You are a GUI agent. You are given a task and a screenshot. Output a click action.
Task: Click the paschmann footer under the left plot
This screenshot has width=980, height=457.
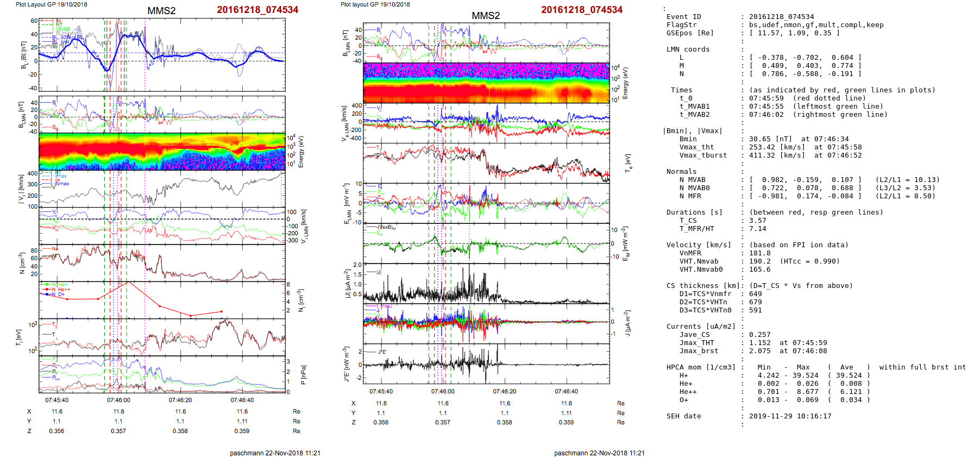tap(275, 453)
